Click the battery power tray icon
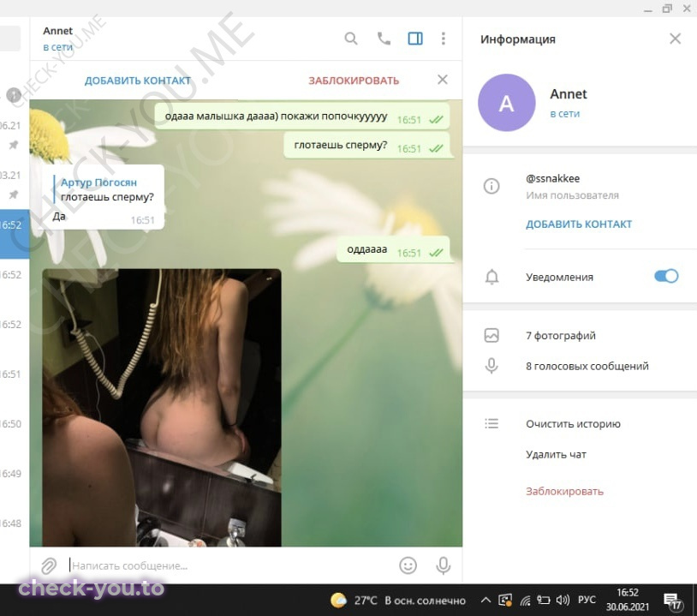 [x=543, y=601]
